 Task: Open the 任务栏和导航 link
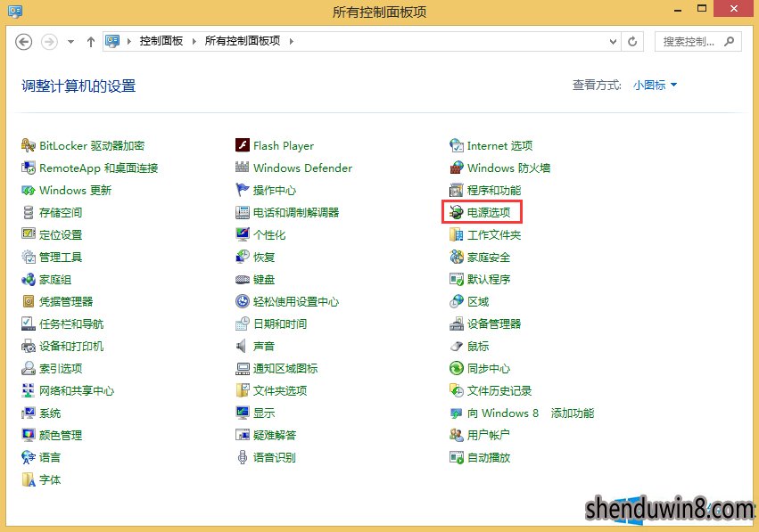coord(71,324)
